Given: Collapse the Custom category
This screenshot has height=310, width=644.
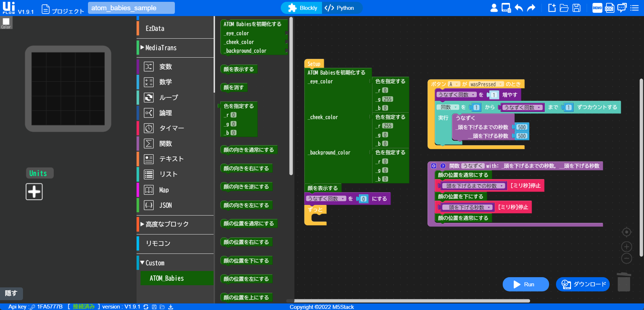Looking at the screenshot, I should [175, 263].
